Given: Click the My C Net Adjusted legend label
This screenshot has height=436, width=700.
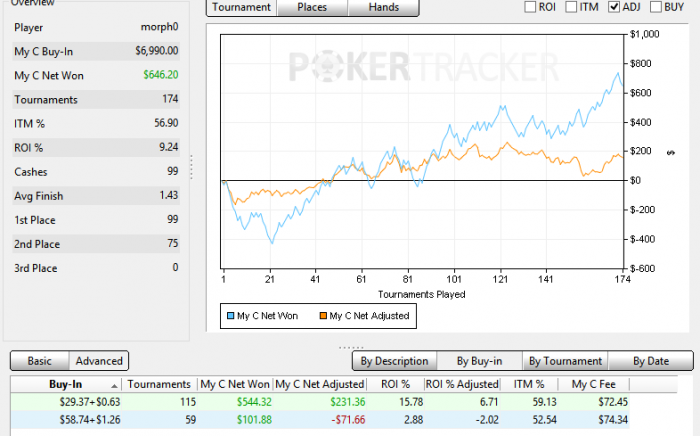Looking at the screenshot, I should tap(369, 316).
